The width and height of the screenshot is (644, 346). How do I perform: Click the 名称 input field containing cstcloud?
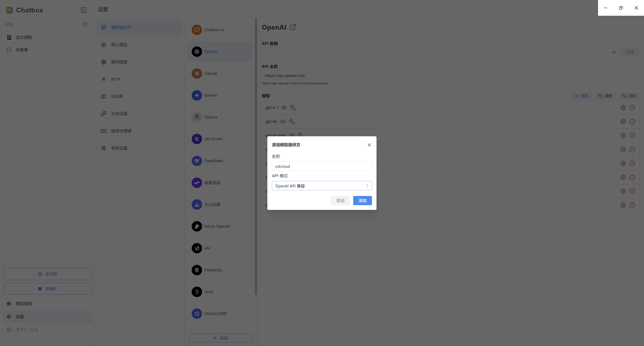tap(322, 166)
